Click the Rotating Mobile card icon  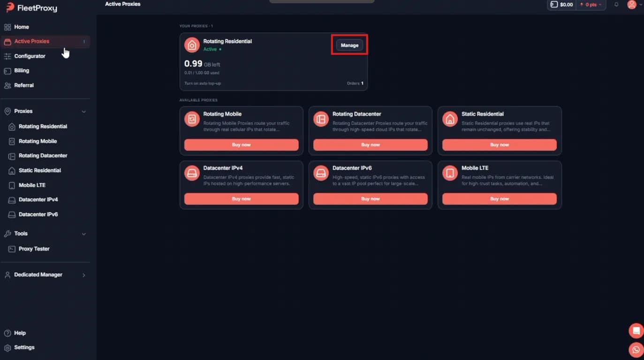pos(192,119)
